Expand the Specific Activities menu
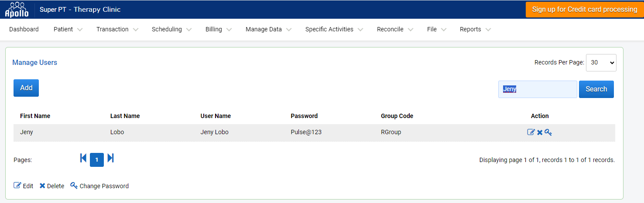The height and width of the screenshot is (203, 644). 334,29
